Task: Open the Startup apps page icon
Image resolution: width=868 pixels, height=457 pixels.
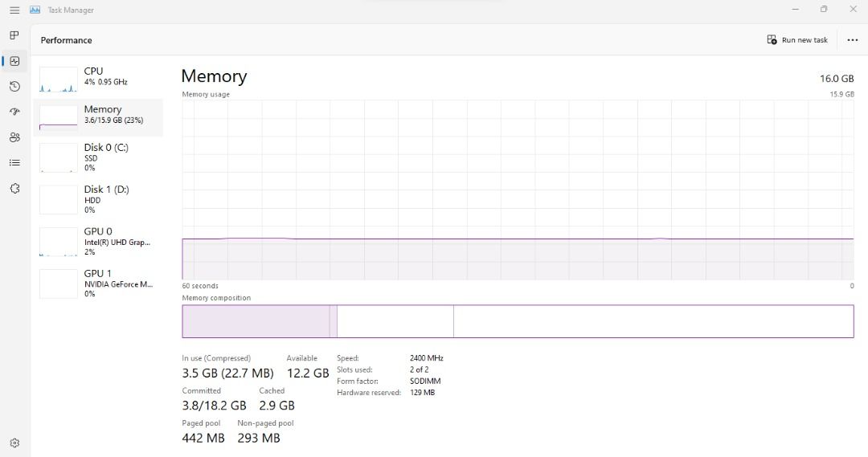Action: click(x=14, y=112)
